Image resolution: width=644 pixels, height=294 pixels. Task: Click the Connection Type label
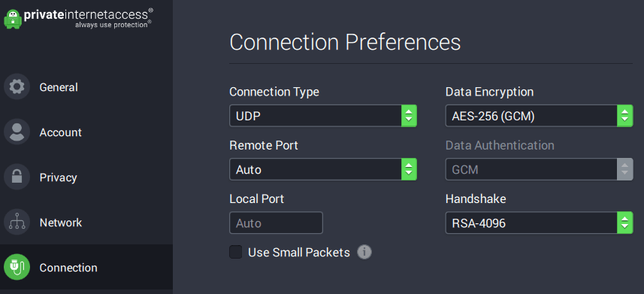click(x=274, y=92)
